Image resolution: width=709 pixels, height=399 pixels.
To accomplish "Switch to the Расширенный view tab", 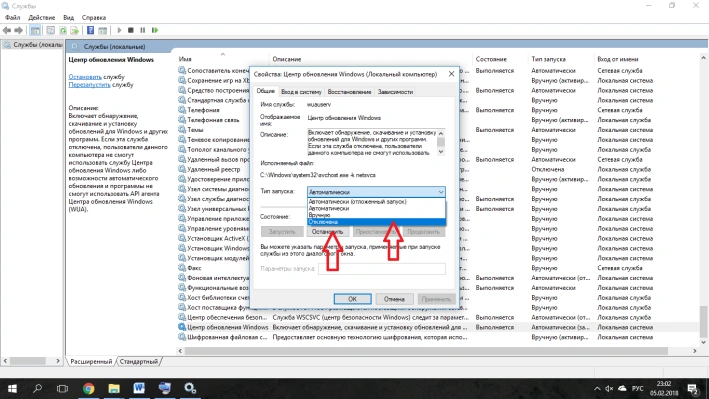I will point(91,361).
